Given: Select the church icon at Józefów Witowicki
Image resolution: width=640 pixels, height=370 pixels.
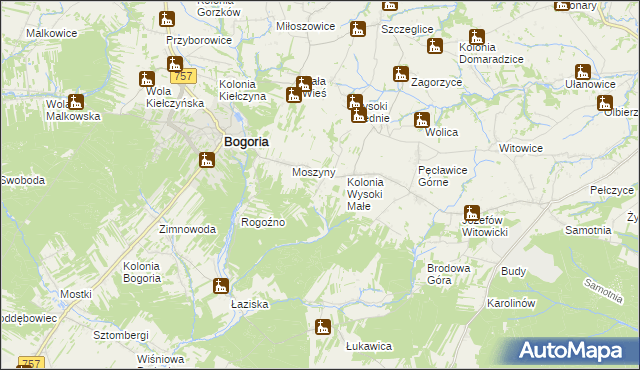Looking at the screenshot, I should pos(472,213).
